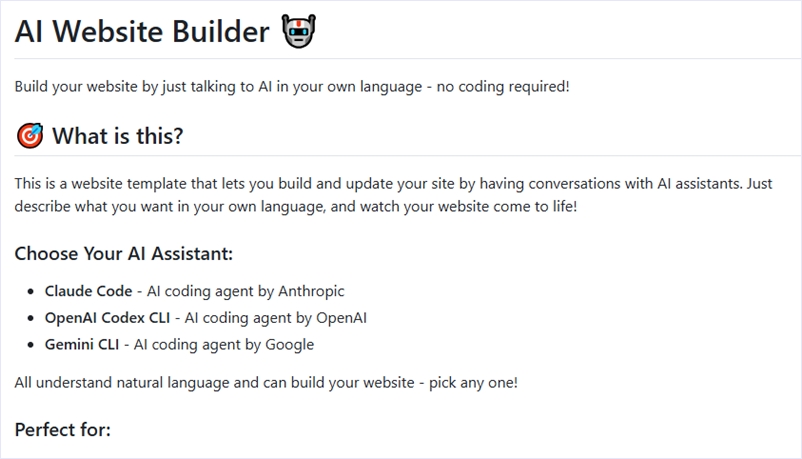Select the bold "Gemini CLI" entry

(x=82, y=345)
